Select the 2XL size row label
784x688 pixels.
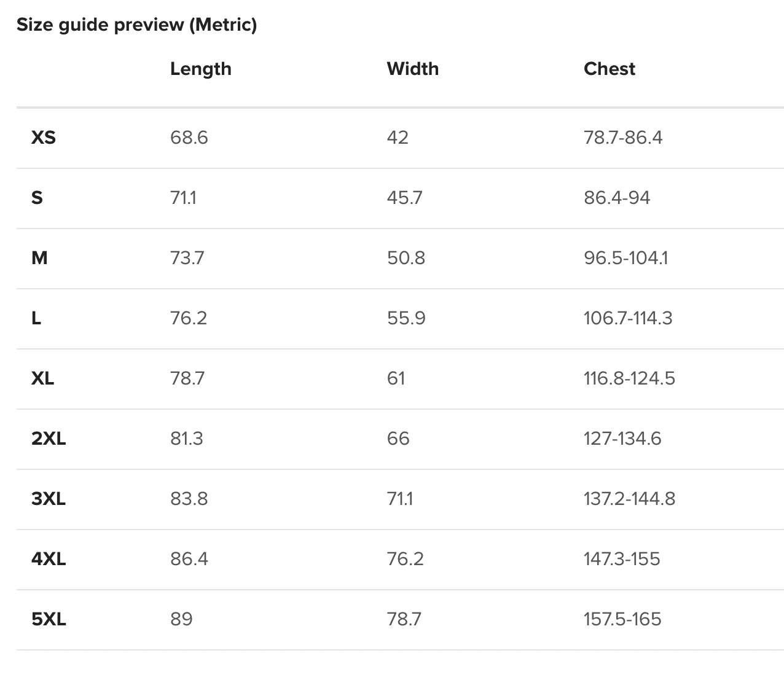49,439
